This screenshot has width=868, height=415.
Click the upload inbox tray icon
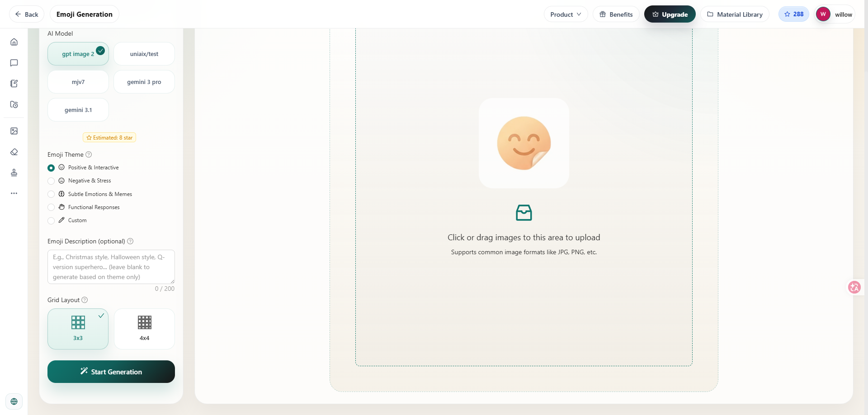tap(524, 213)
